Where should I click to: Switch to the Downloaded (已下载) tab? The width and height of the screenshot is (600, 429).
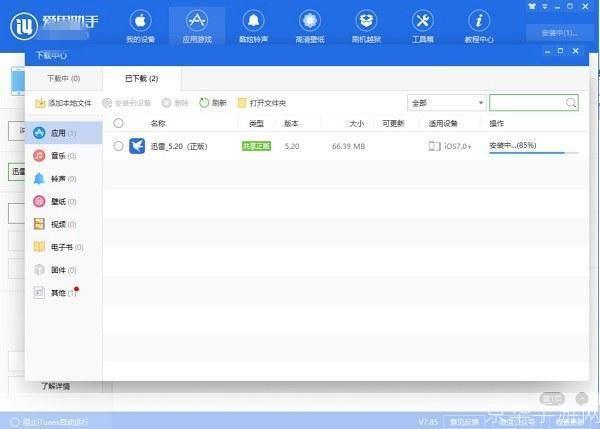click(142, 78)
